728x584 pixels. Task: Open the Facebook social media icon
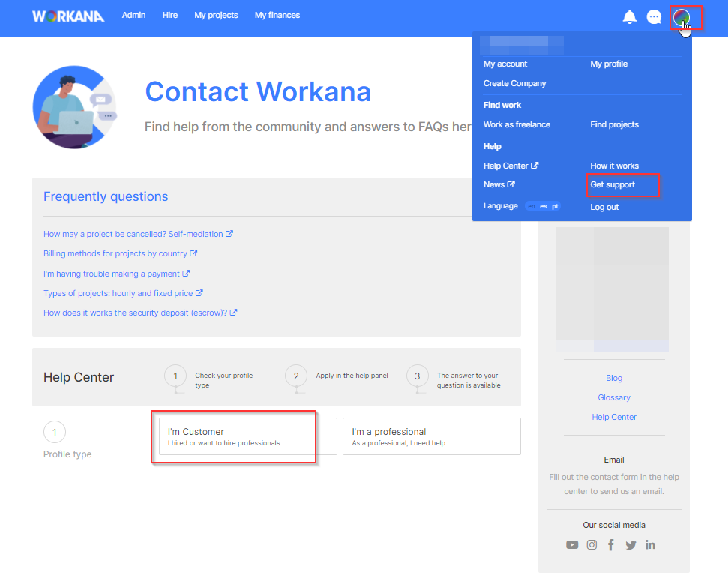click(611, 544)
